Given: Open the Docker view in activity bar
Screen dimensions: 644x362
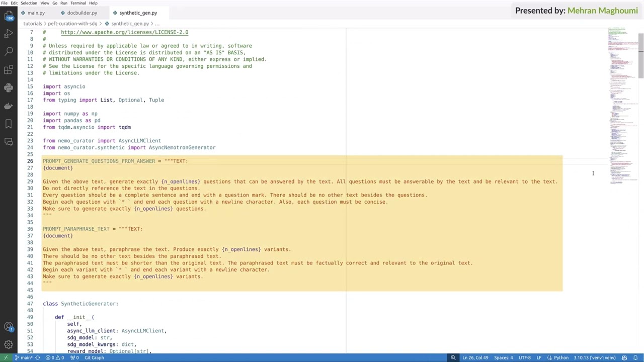Looking at the screenshot, I should click(x=9, y=106).
